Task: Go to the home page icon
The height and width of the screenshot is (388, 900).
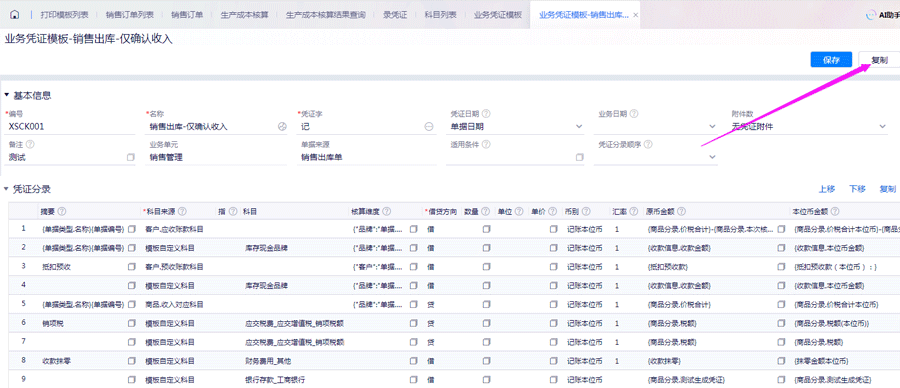Action: click(15, 14)
